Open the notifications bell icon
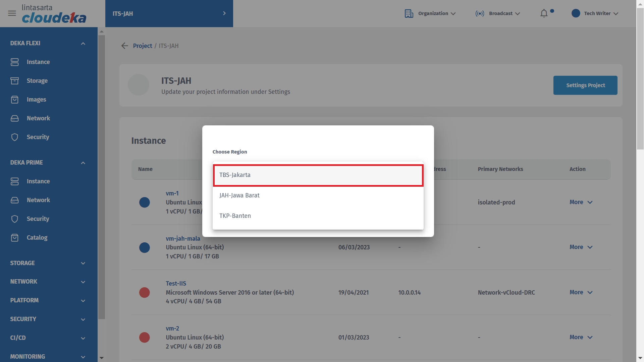The height and width of the screenshot is (362, 644). pyautogui.click(x=544, y=13)
